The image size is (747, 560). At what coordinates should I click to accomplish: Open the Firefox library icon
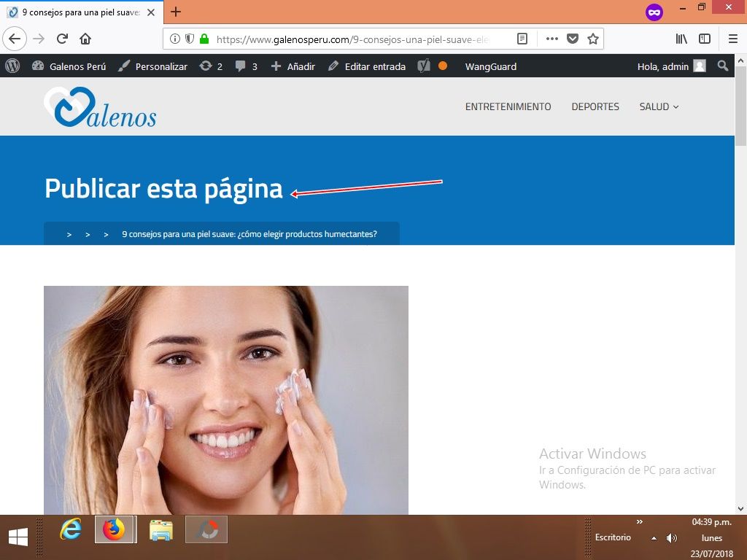(681, 39)
